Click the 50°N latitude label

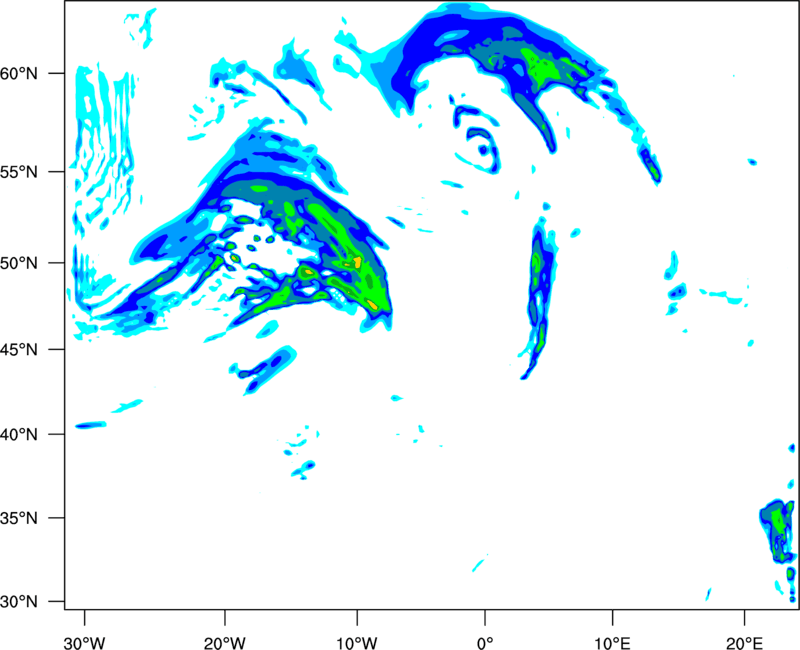19,264
